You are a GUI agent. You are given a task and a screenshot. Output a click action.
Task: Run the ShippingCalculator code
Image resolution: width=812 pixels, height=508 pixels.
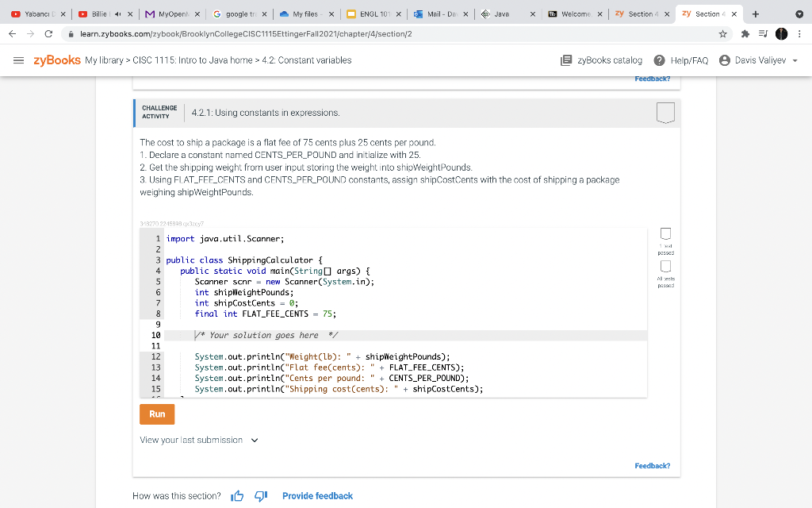(156, 414)
